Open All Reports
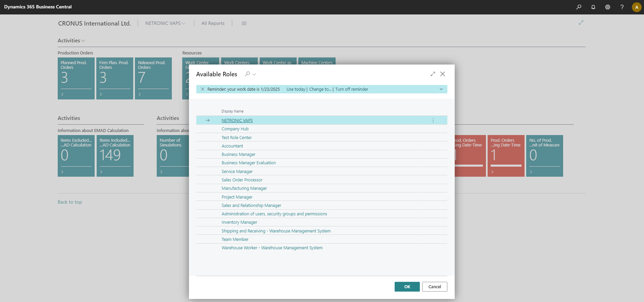The width and height of the screenshot is (644, 302). point(213,23)
